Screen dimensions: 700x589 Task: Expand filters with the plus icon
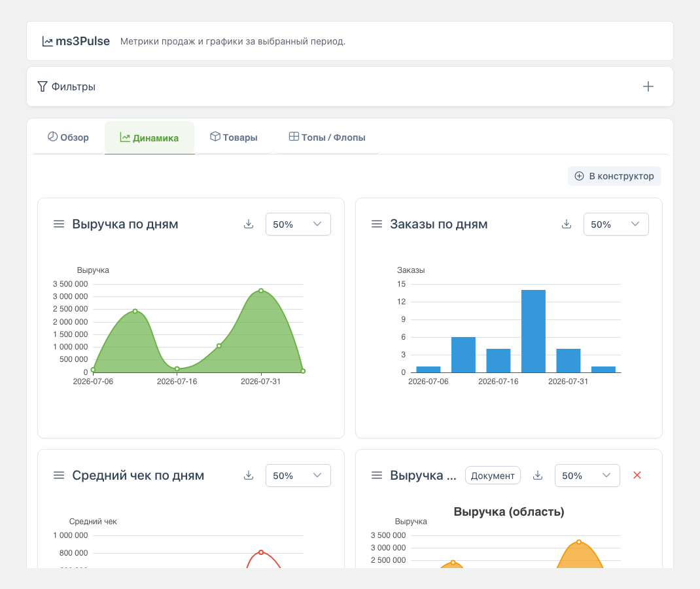tap(648, 86)
